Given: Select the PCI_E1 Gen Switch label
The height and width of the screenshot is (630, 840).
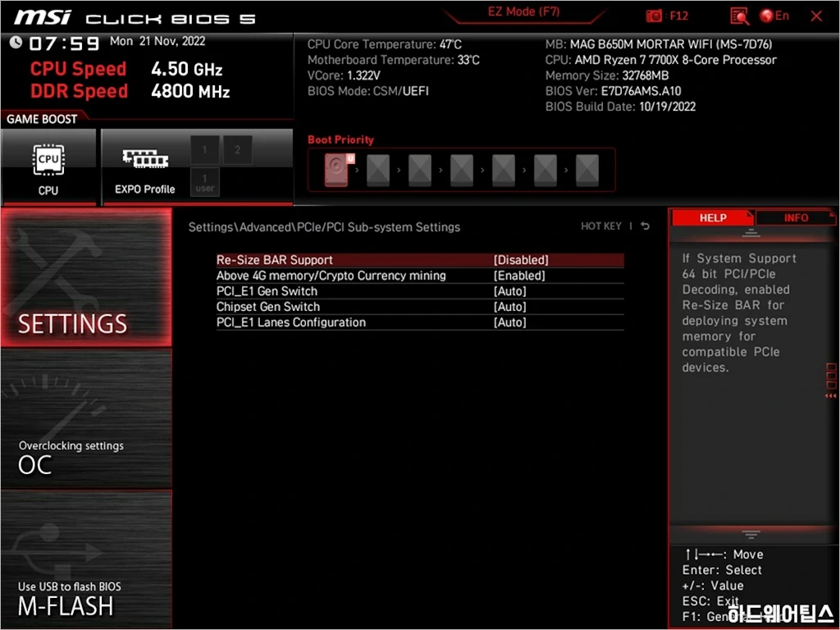Looking at the screenshot, I should click(267, 291).
